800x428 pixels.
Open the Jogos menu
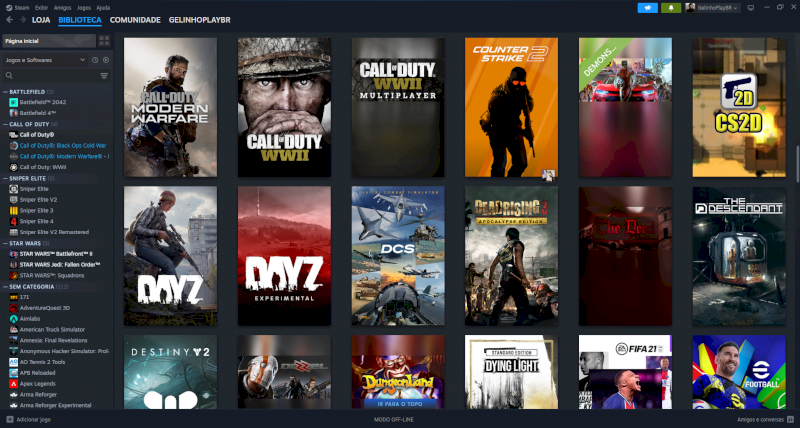[84, 8]
